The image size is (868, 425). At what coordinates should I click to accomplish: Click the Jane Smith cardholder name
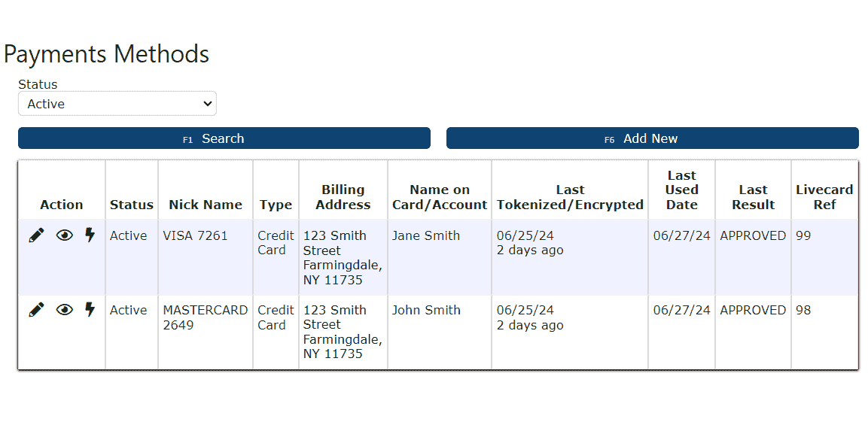425,235
